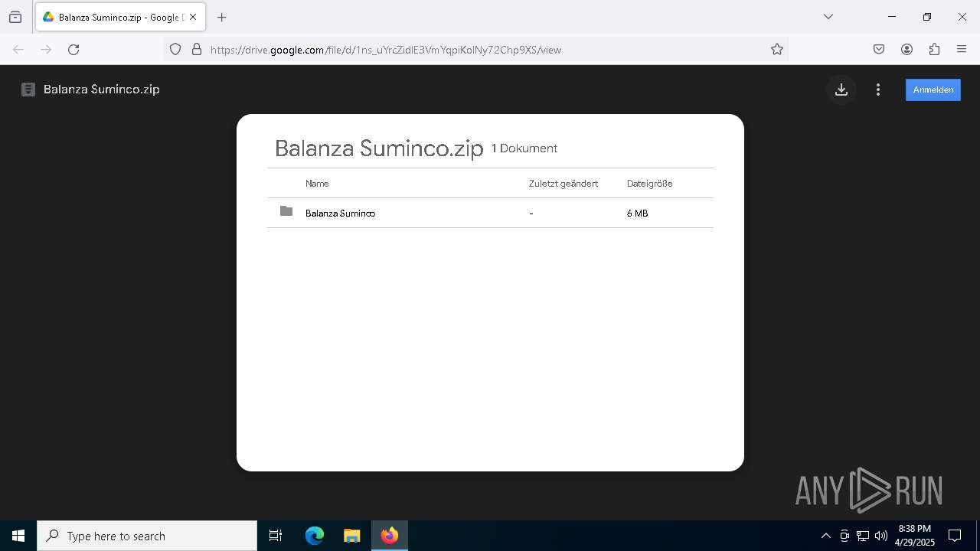Save page to Pocket
This screenshot has width=980, height=551.
point(879,50)
